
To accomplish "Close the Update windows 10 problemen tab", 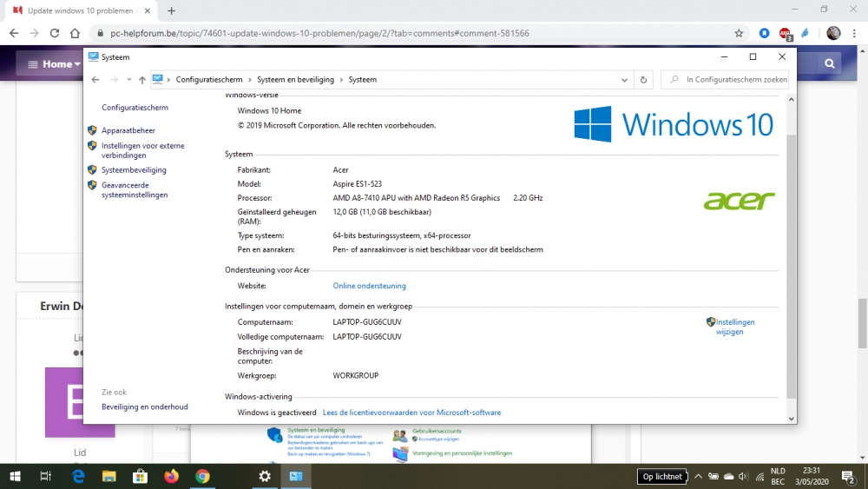I will coord(148,10).
